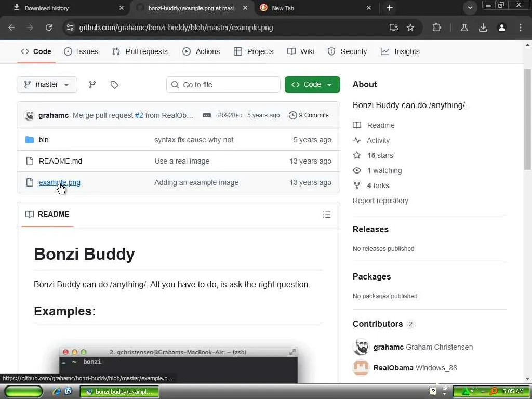The width and height of the screenshot is (532, 399).
Task: Open Internet Explorer taskbar icon
Action: [57, 392]
